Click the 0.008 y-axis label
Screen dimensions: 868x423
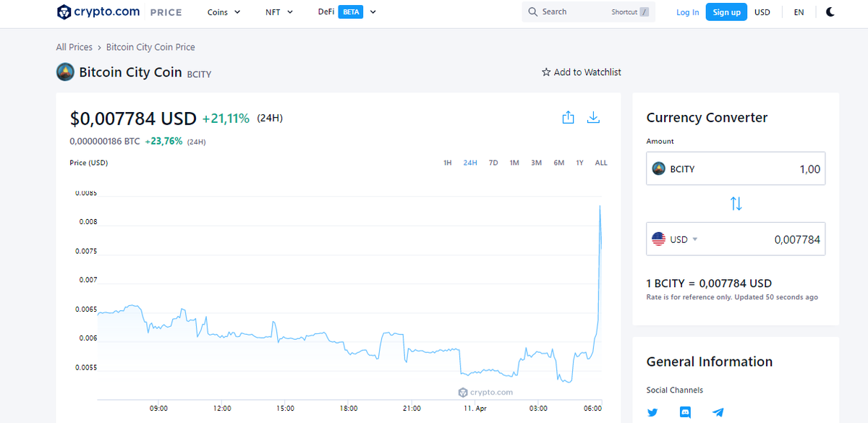coord(88,222)
